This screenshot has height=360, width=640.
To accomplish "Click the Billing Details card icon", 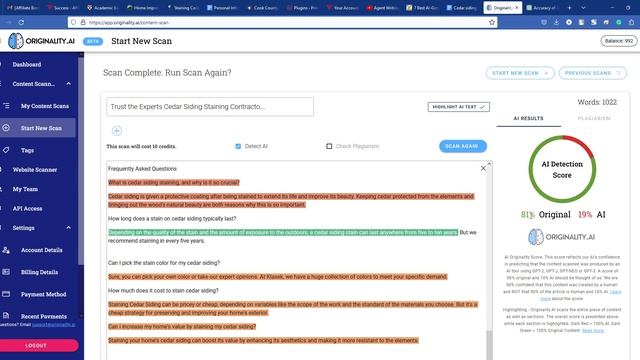I will click(x=6, y=272).
